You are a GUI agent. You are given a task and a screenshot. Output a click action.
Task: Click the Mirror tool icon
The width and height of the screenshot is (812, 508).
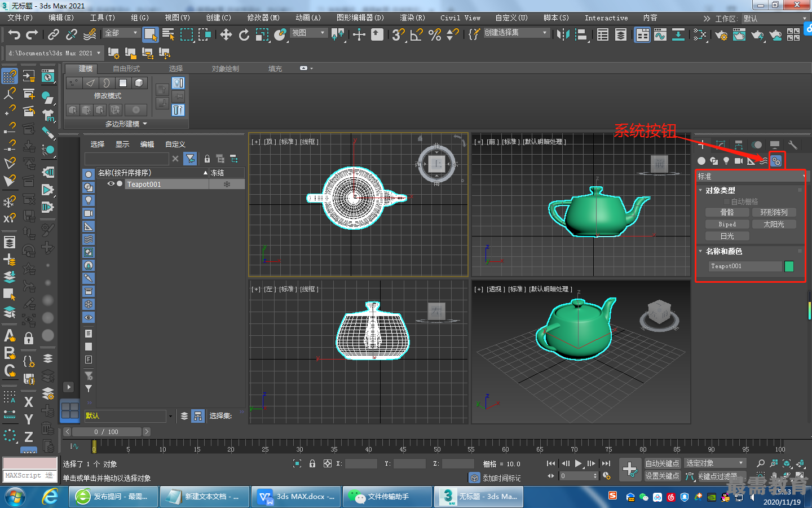(563, 35)
